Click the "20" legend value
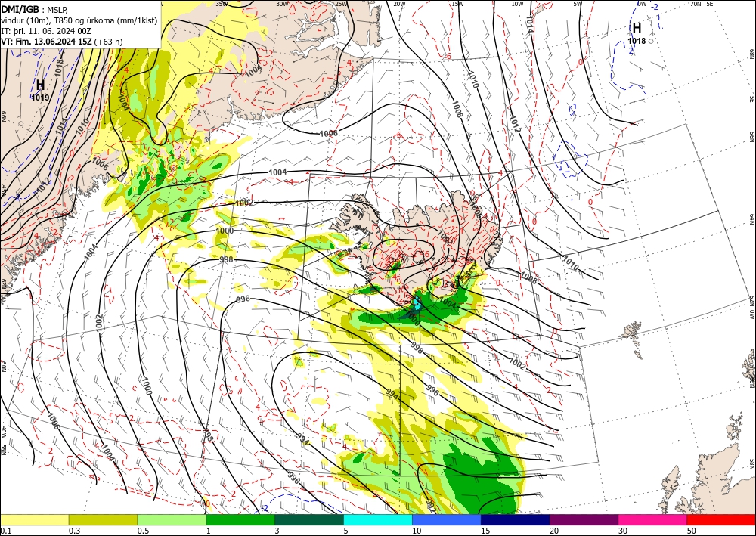Viewport: 756px width, 536px height. [554, 531]
